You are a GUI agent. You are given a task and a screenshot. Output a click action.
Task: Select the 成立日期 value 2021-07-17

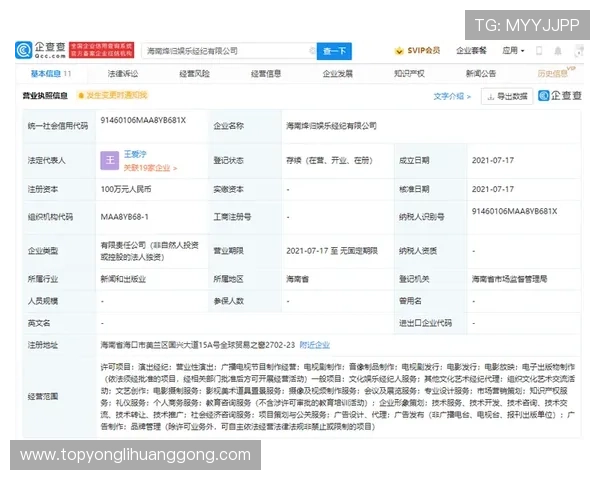coord(493,160)
